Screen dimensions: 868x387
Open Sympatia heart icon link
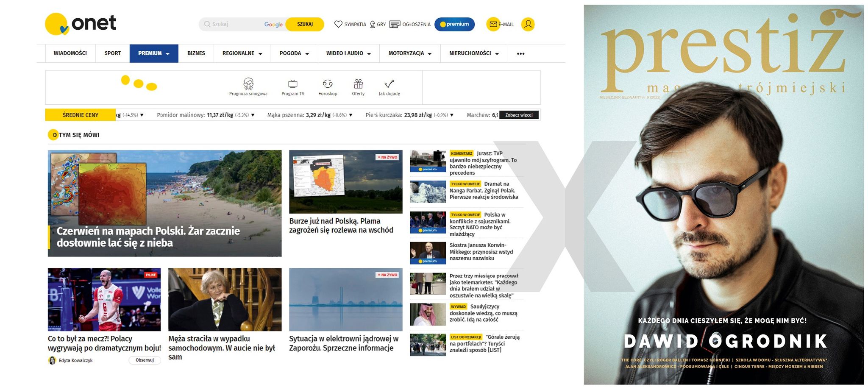[x=338, y=24]
